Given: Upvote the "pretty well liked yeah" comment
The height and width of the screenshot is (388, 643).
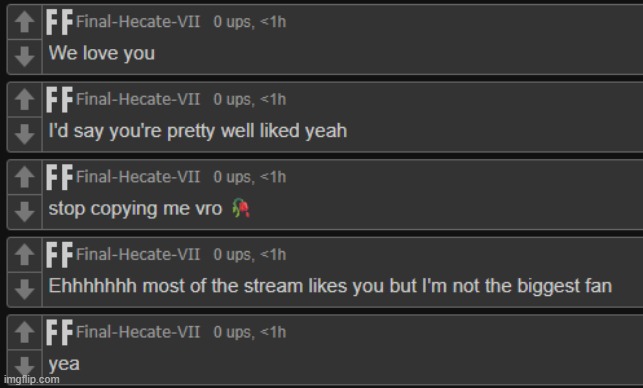Looking at the screenshot, I should 25,99.
